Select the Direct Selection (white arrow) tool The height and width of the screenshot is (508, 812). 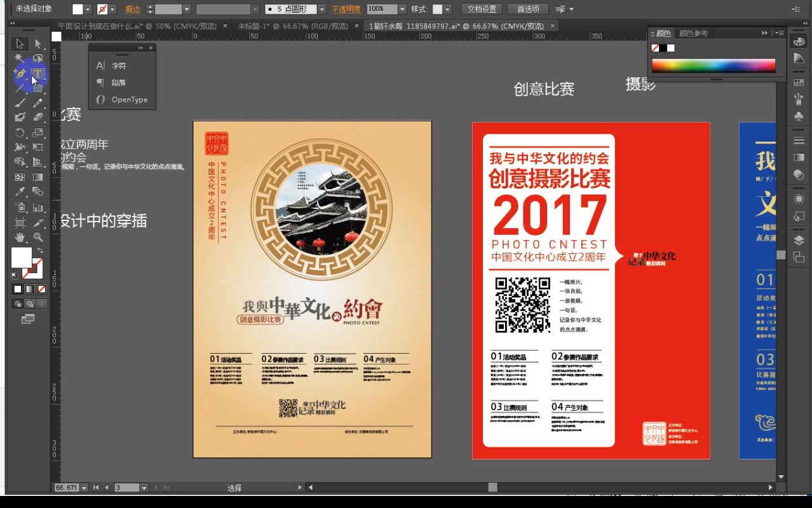click(x=37, y=44)
